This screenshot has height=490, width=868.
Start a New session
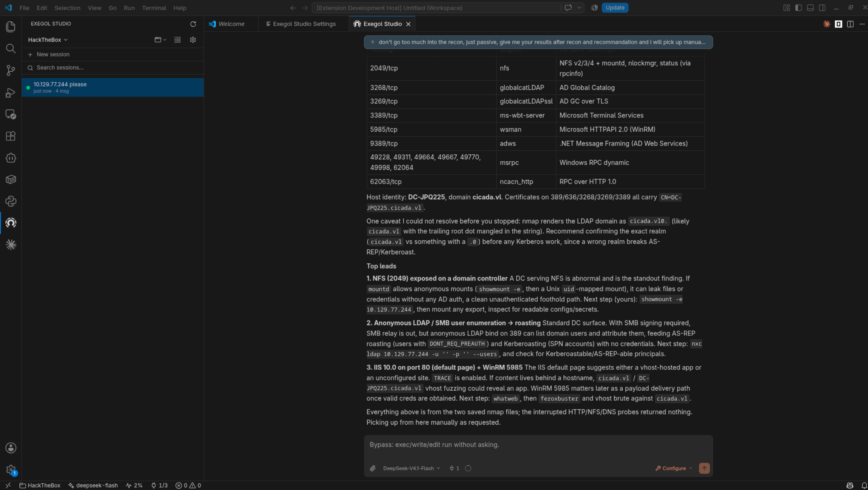coord(113,54)
